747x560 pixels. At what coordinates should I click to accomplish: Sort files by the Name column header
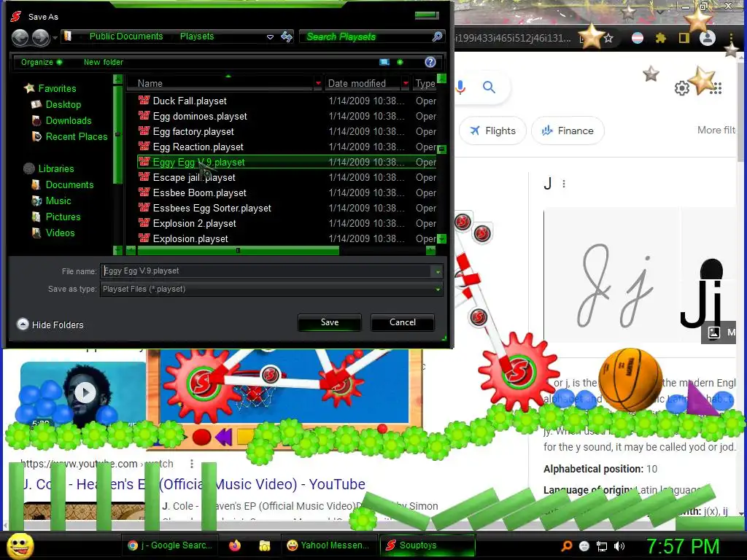[150, 83]
